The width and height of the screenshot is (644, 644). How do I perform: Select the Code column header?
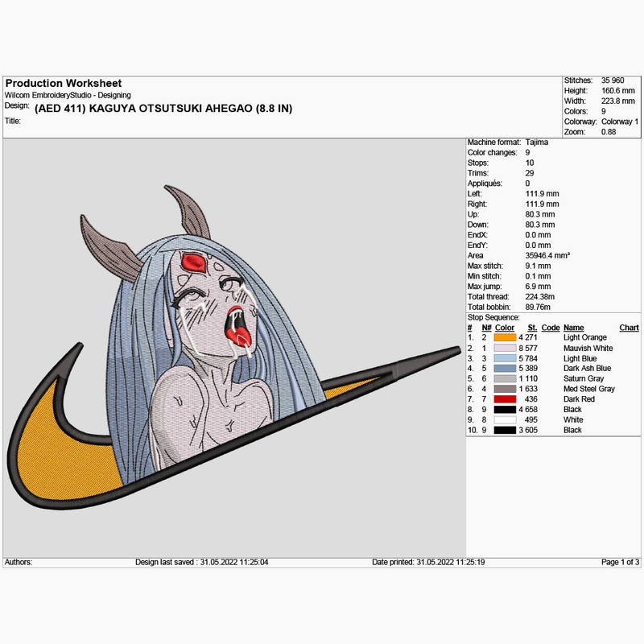pos(551,328)
